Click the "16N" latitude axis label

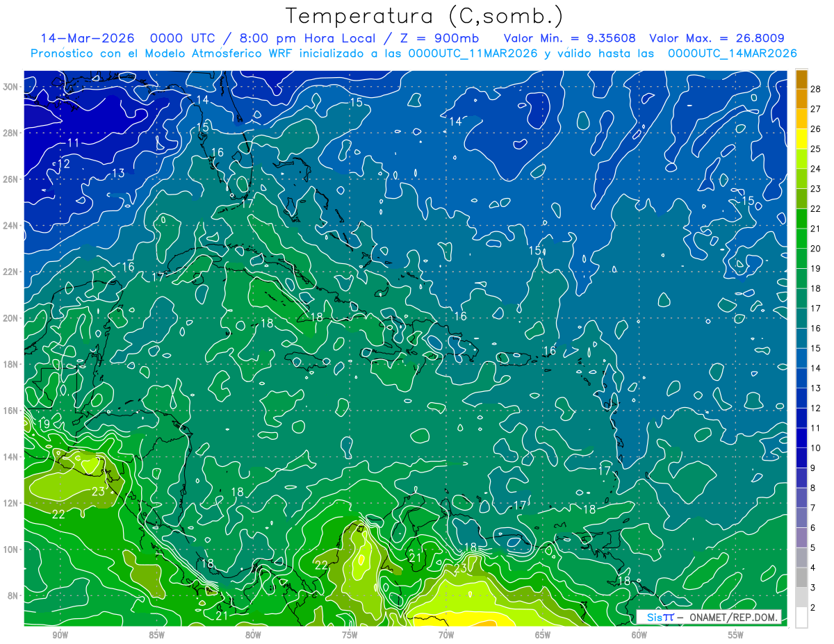(x=12, y=411)
